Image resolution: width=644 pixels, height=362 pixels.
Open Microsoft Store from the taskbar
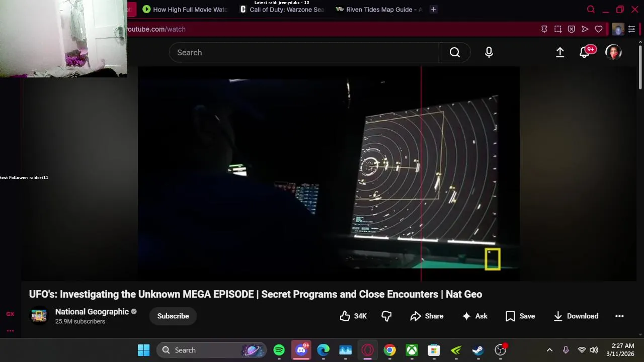click(x=434, y=350)
